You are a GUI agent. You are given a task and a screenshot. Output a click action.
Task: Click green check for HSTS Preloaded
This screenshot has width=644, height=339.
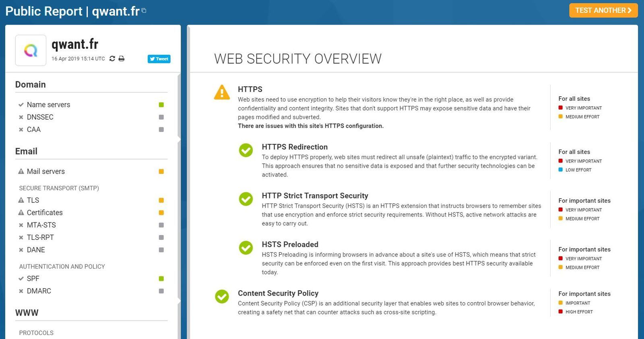[x=246, y=248]
